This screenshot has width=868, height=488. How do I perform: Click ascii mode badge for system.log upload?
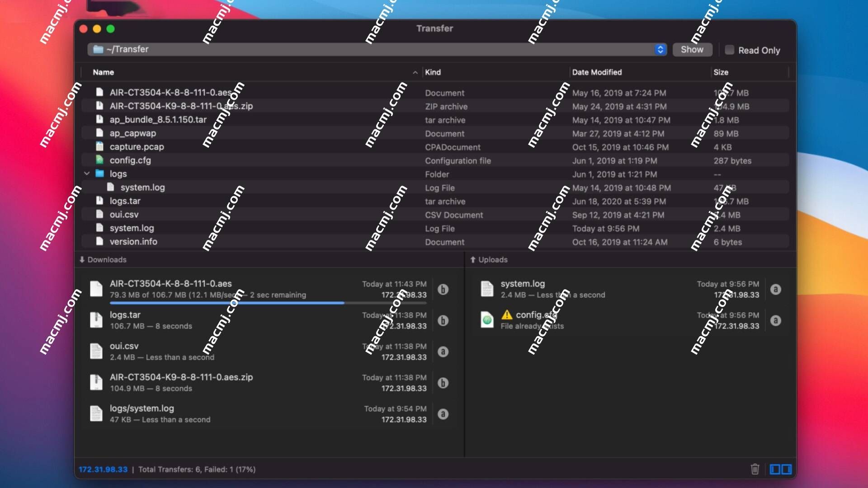[x=776, y=289]
